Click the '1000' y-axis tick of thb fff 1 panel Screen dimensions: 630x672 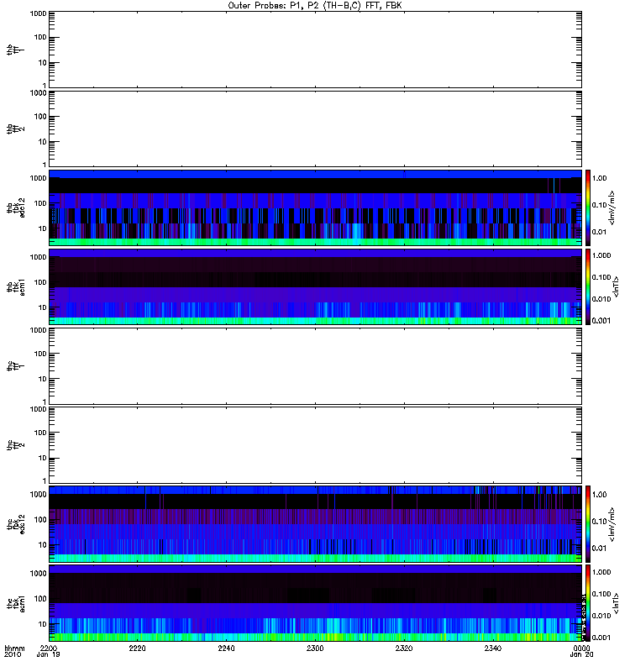click(x=38, y=13)
